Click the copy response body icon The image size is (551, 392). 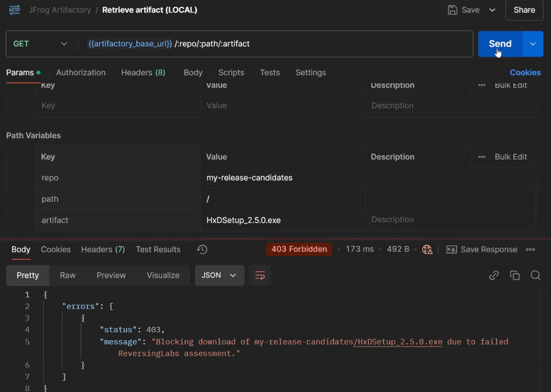click(514, 275)
